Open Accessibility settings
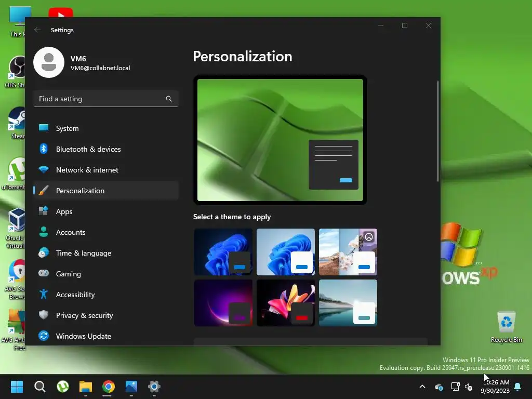The width and height of the screenshot is (532, 399). 106,295
